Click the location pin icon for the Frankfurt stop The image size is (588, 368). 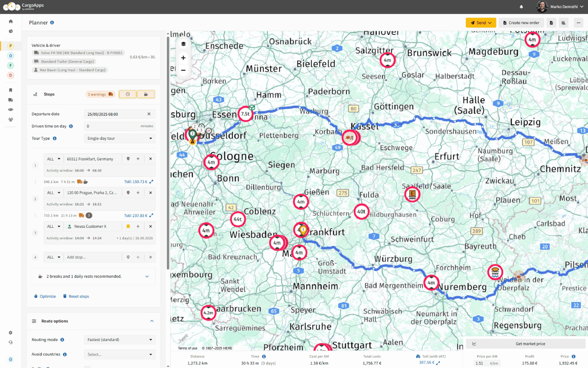point(129,158)
